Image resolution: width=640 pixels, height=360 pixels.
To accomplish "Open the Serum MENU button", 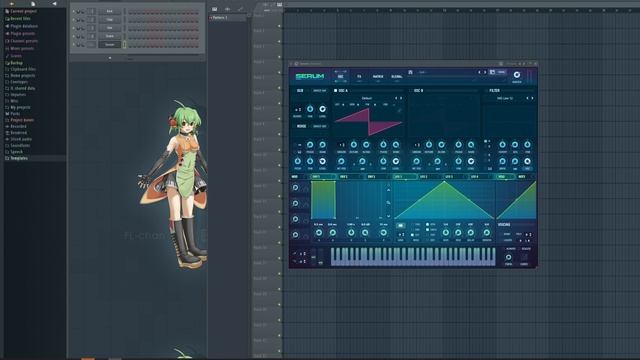I will tap(501, 72).
